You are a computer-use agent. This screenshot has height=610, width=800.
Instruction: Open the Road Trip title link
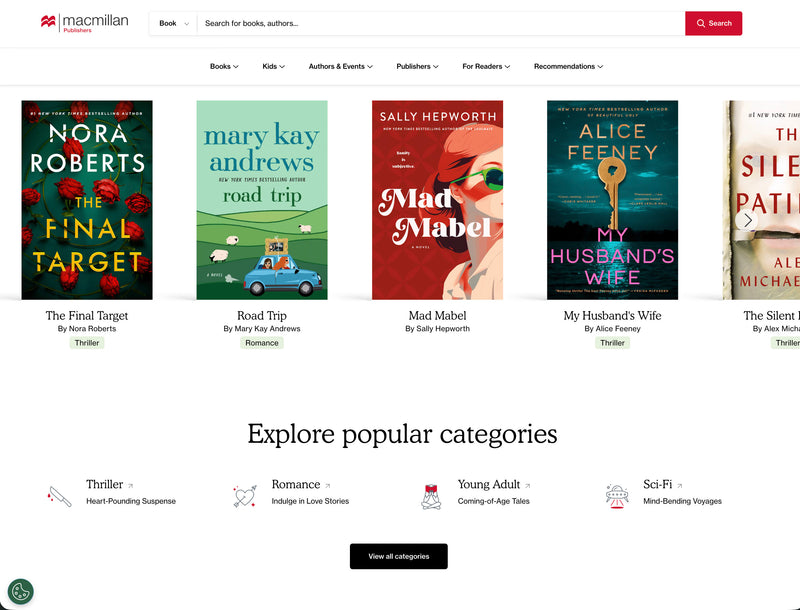[x=262, y=316]
